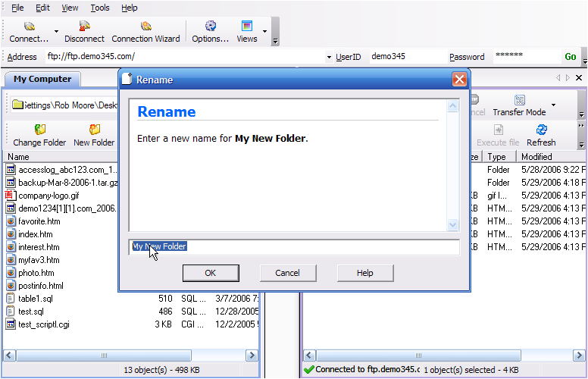Viewport: 588px width, 379px height.
Task: Click dialog scroll down arrow
Action: point(452,225)
